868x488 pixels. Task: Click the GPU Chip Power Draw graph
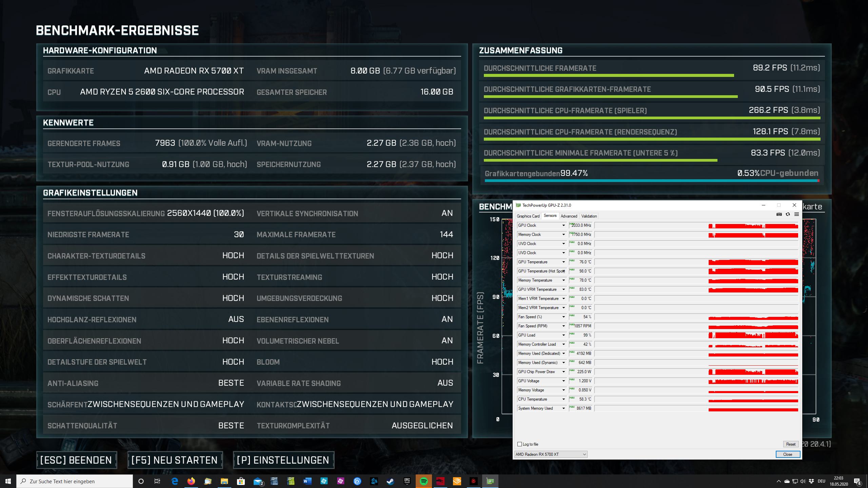point(697,372)
